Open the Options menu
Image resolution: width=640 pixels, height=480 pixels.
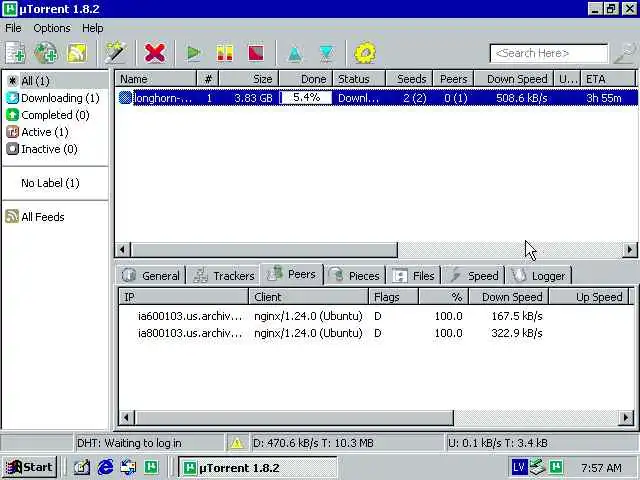point(52,28)
